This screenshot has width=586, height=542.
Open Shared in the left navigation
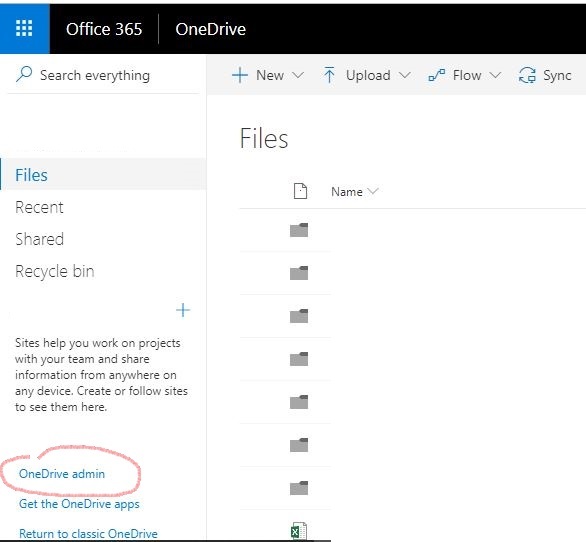(x=40, y=239)
